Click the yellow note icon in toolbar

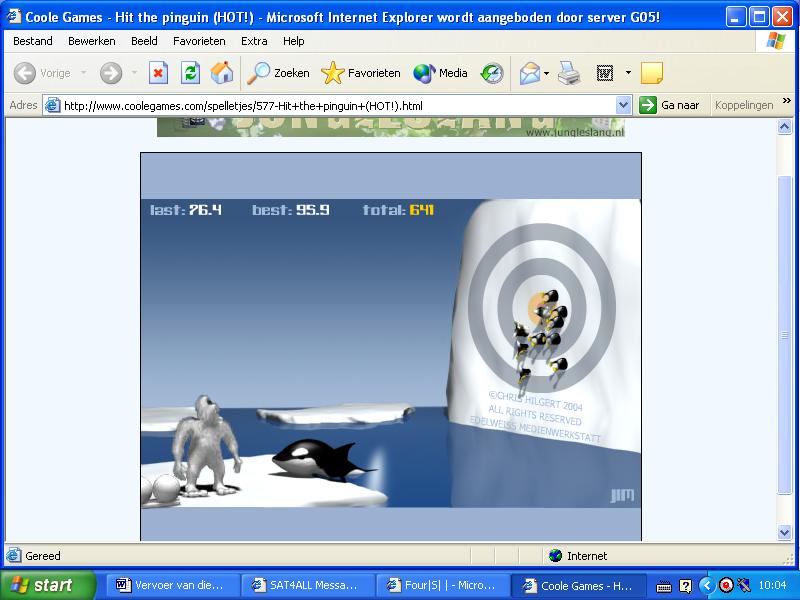coord(652,73)
